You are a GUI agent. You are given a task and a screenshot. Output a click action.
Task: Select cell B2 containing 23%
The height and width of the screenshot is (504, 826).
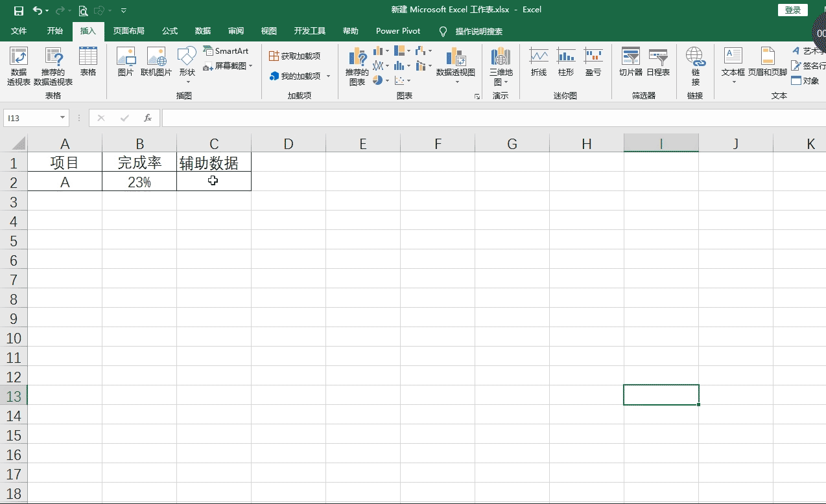click(139, 182)
